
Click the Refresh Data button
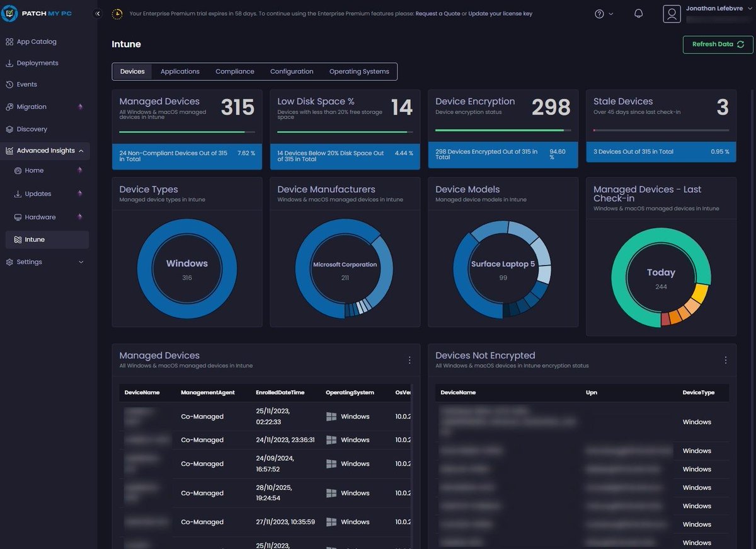717,44
